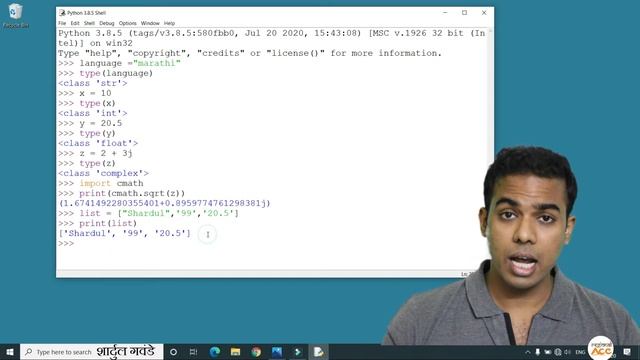Click the "<class 'str'>" output

(93, 83)
